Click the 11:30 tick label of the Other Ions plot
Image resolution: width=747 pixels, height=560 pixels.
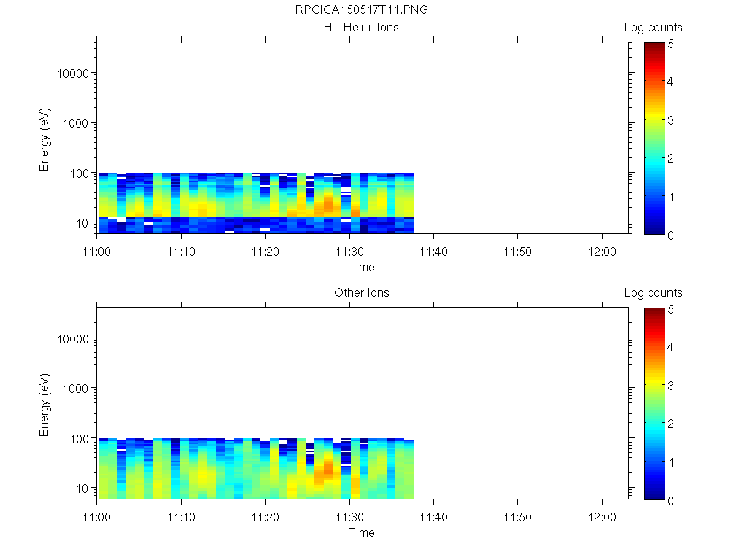349,517
